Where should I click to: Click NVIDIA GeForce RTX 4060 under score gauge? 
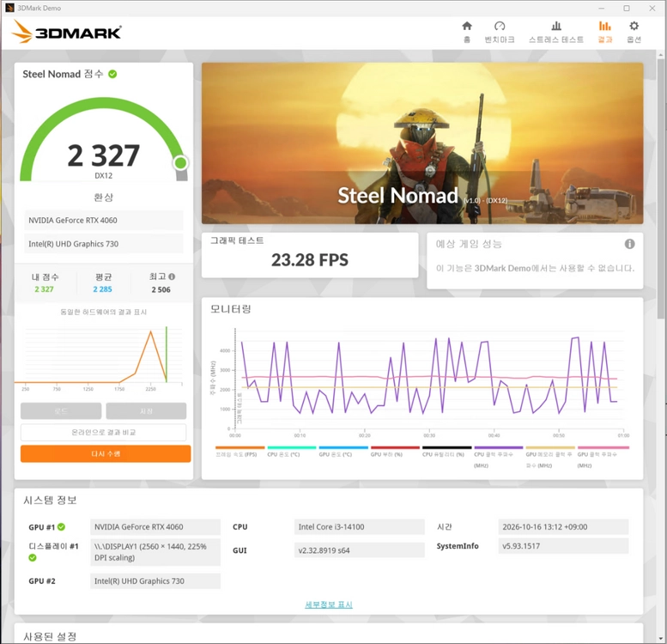(x=103, y=221)
